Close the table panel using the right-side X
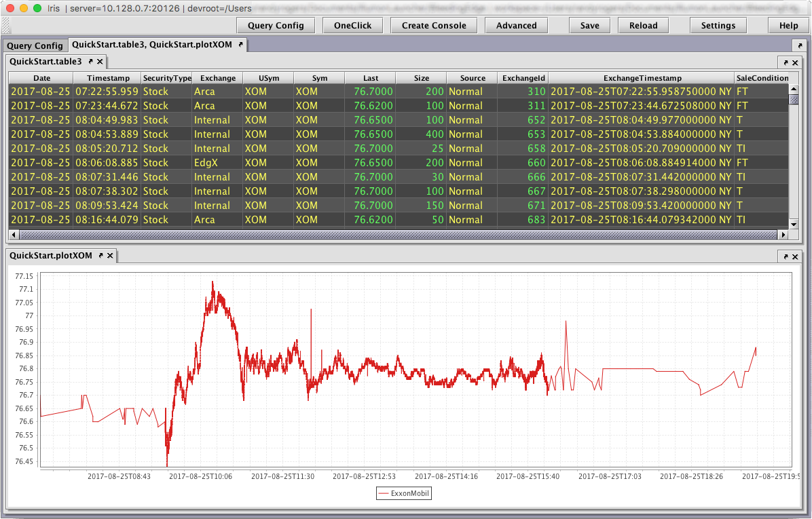Image resolution: width=812 pixels, height=519 pixels. coord(796,62)
